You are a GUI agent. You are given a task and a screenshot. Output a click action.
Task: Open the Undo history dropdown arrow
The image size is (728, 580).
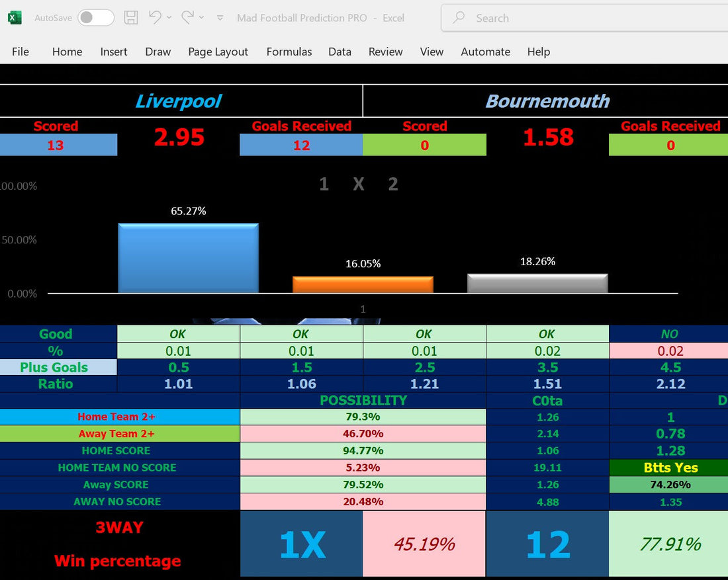pos(169,18)
